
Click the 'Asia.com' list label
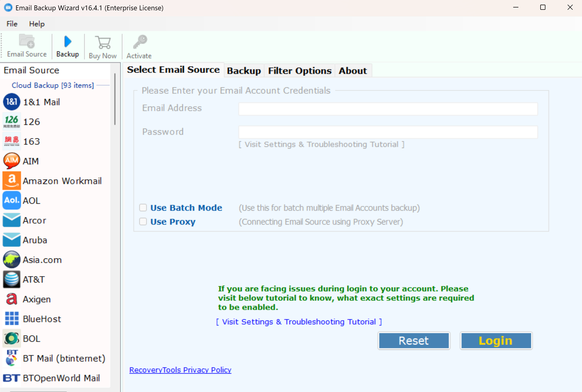[42, 260]
